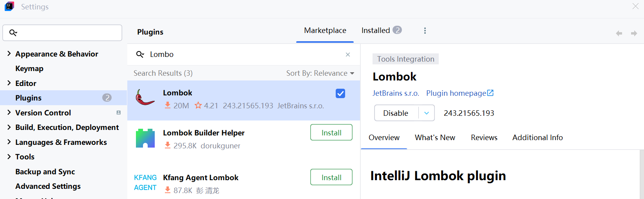Open the Disable button dropdown arrow
The height and width of the screenshot is (199, 644).
tap(427, 113)
